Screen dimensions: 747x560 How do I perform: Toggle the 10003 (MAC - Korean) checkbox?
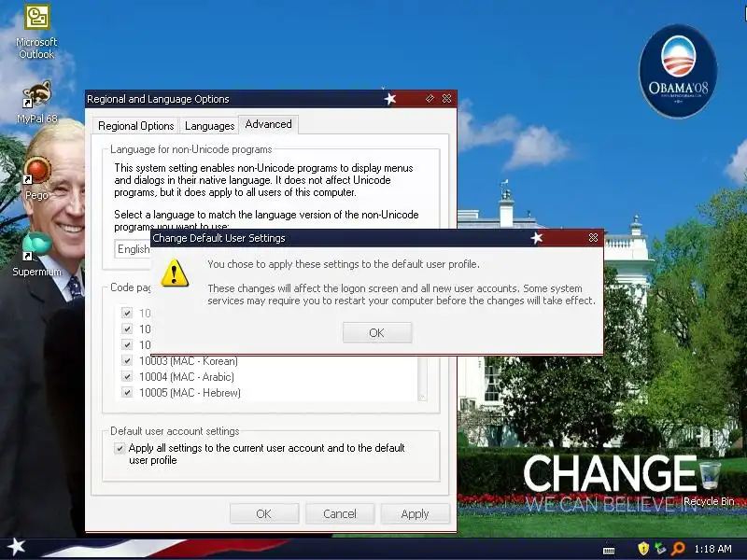click(x=127, y=360)
